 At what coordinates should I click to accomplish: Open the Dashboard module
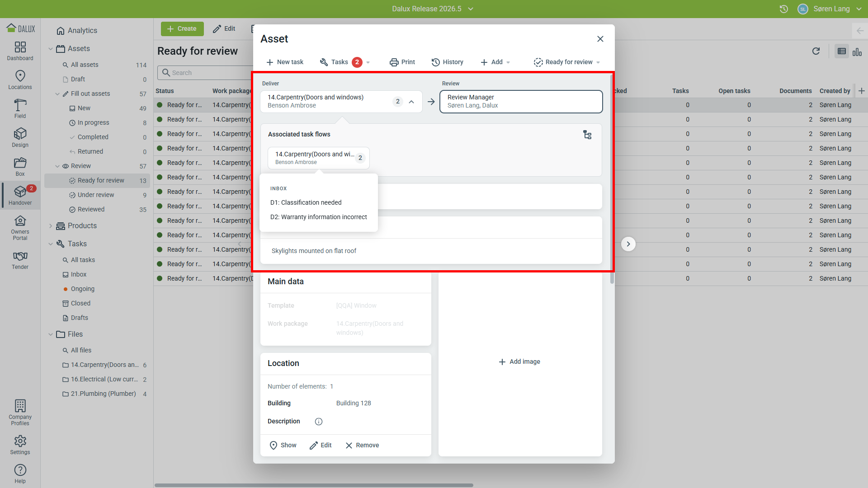point(20,51)
